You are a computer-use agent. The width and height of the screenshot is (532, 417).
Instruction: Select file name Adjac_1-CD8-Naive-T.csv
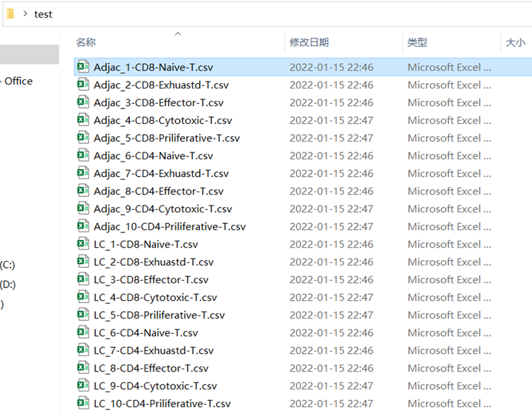tap(153, 67)
